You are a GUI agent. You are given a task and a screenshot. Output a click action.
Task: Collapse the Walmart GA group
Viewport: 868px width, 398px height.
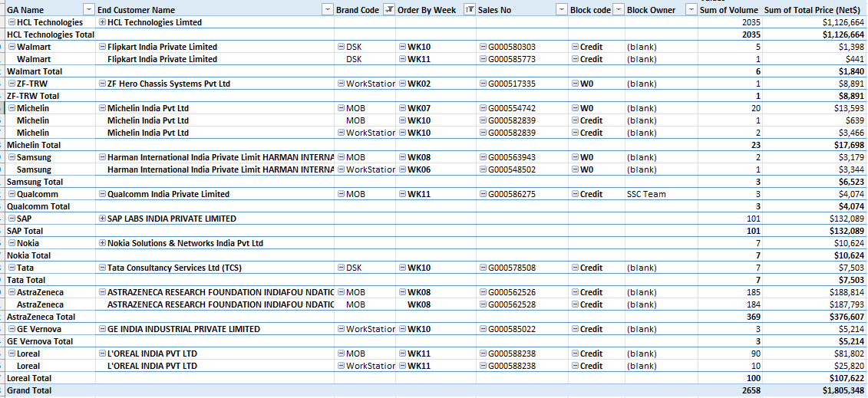pos(12,47)
